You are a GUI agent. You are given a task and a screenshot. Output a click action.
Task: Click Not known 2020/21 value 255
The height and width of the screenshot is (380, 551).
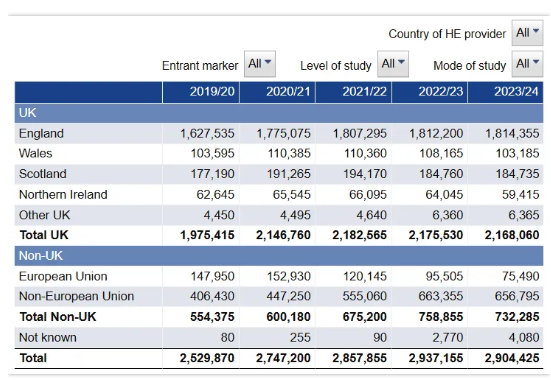[x=300, y=337]
